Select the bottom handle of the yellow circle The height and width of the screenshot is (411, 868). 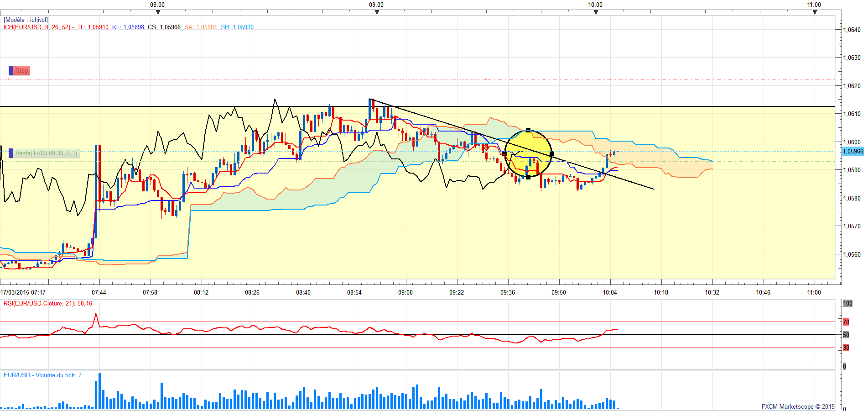[x=528, y=177]
